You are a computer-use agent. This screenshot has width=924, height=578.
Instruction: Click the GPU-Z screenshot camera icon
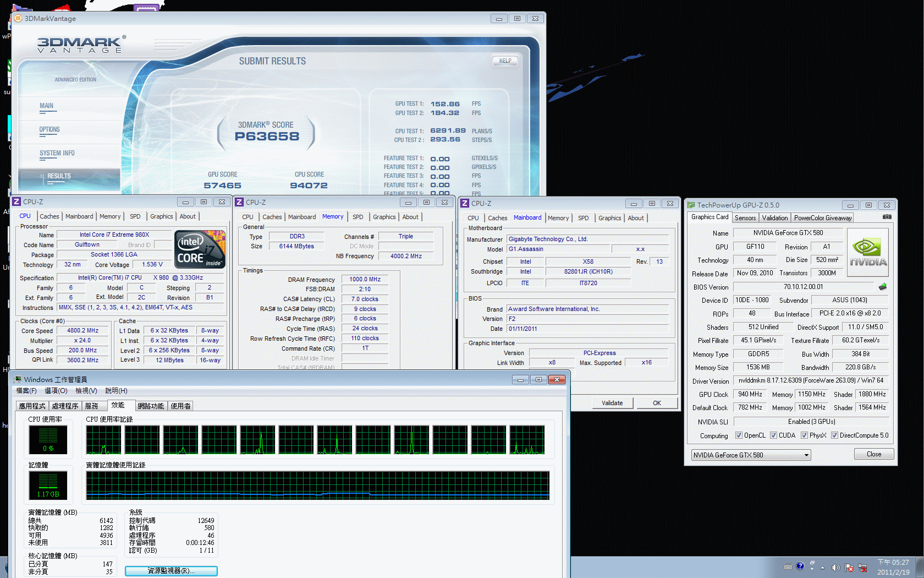click(887, 217)
